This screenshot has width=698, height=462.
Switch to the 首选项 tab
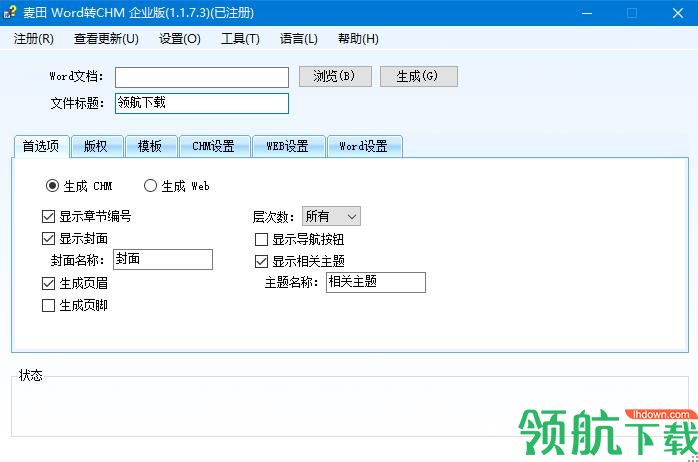point(41,146)
